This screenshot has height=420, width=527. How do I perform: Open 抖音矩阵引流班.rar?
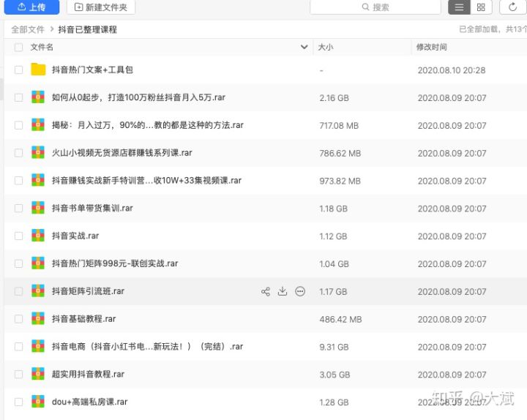[x=88, y=291]
